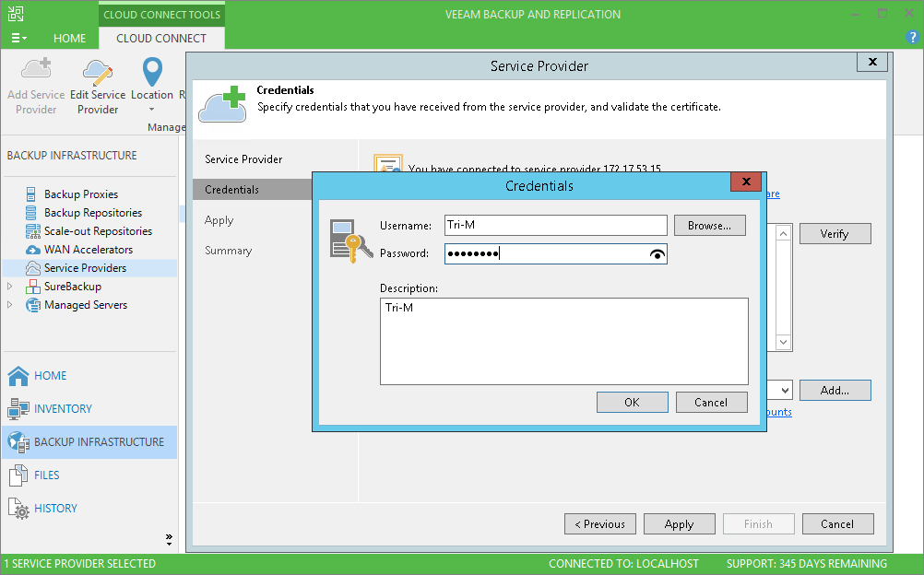Screen dimensions: 924x575
Task: Open the Location dropdown arrow
Action: coord(151,110)
